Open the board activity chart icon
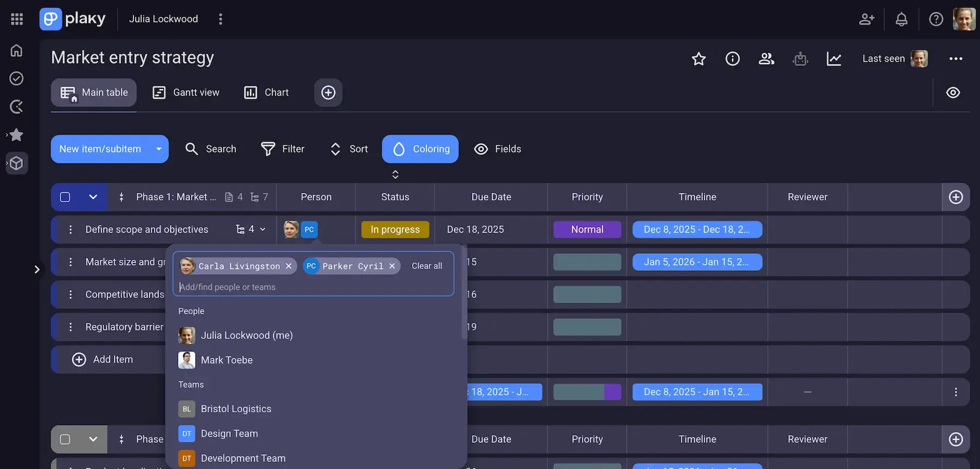This screenshot has height=469, width=980. tap(834, 59)
